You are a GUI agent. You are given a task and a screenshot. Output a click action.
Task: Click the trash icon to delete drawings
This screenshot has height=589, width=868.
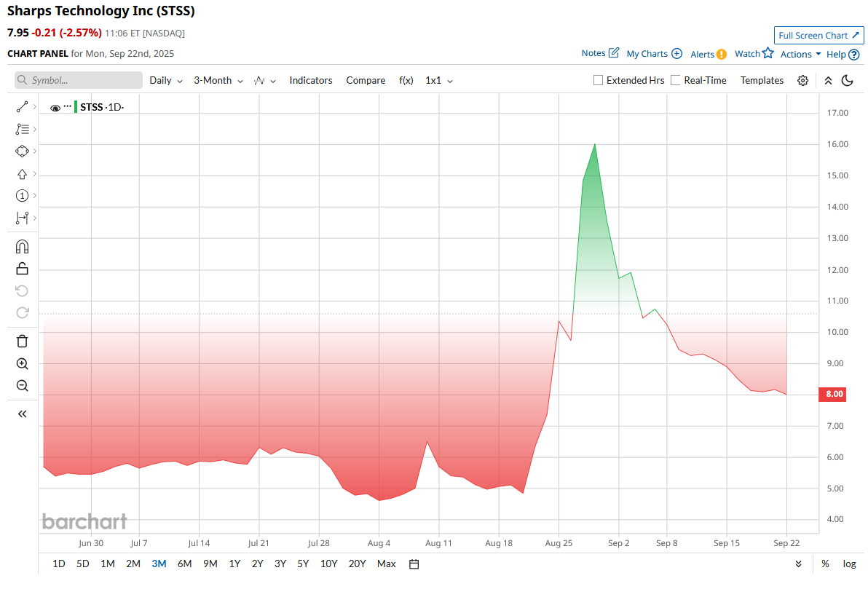pos(22,341)
